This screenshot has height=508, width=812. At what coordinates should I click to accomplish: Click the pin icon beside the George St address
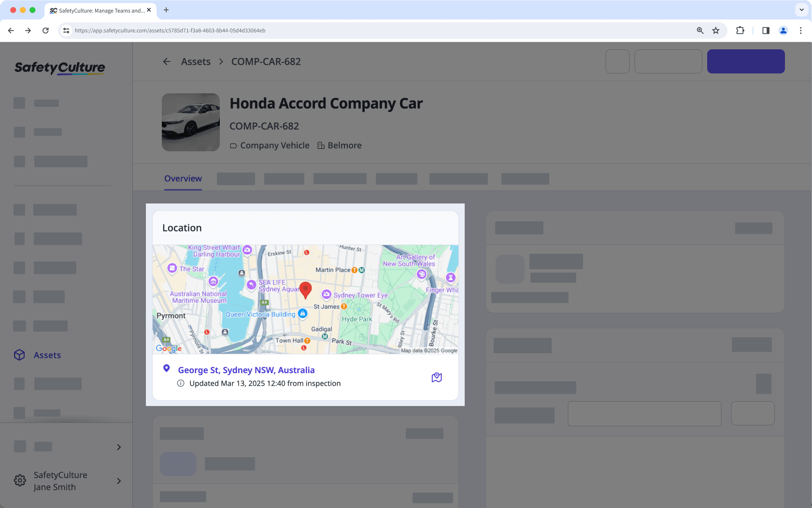pos(166,368)
